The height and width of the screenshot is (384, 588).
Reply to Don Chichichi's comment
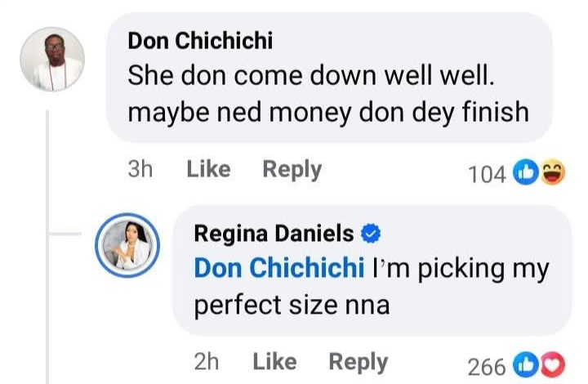(292, 169)
